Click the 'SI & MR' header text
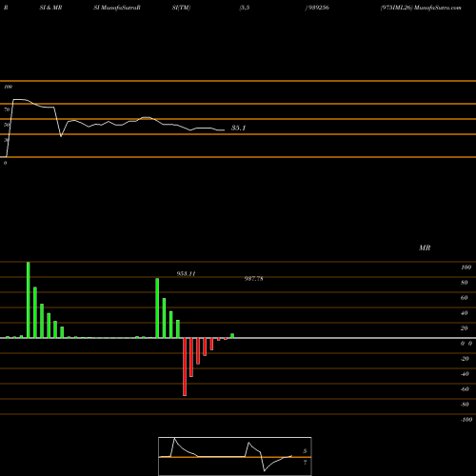The height and width of the screenshot is (476, 476). pyautogui.click(x=50, y=8)
